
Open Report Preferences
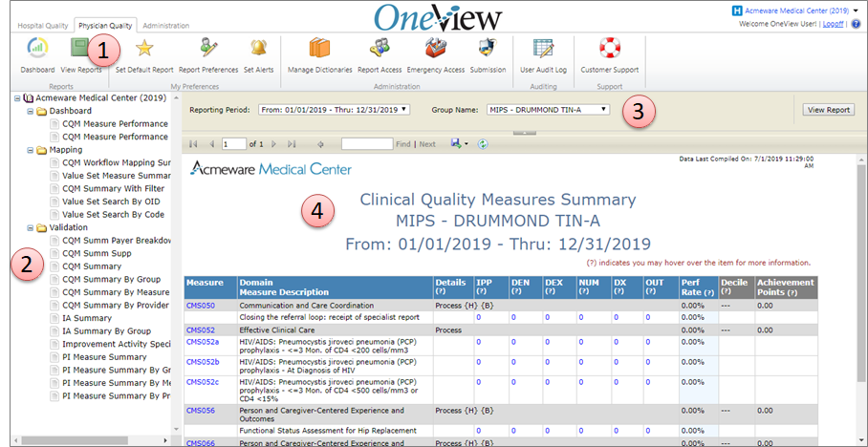coord(207,48)
